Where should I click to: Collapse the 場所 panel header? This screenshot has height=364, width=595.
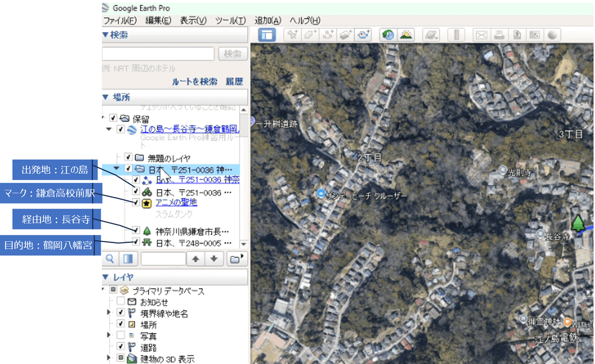click(x=105, y=97)
